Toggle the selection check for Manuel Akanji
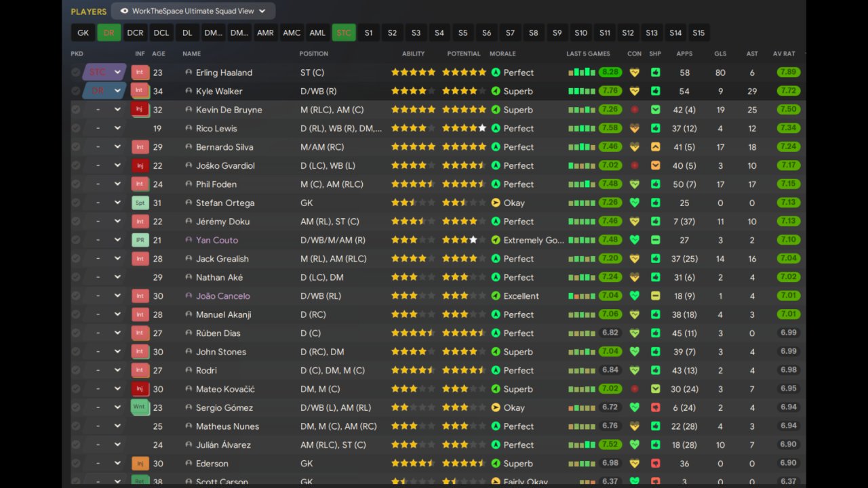This screenshot has width=868, height=488. [x=76, y=314]
